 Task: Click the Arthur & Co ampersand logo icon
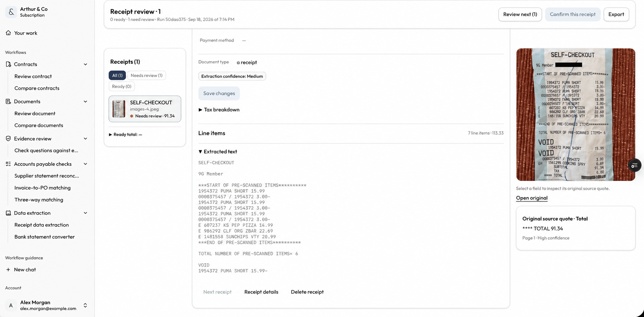click(x=11, y=12)
